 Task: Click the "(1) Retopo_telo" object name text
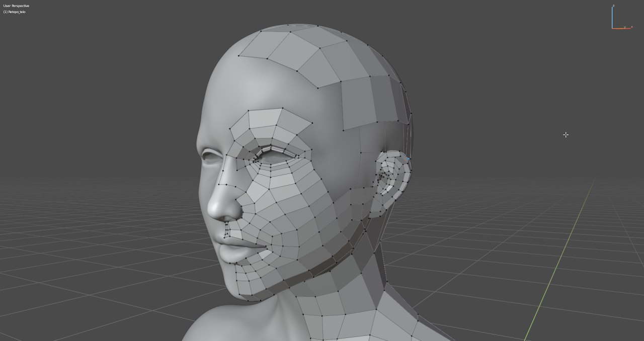click(x=14, y=12)
